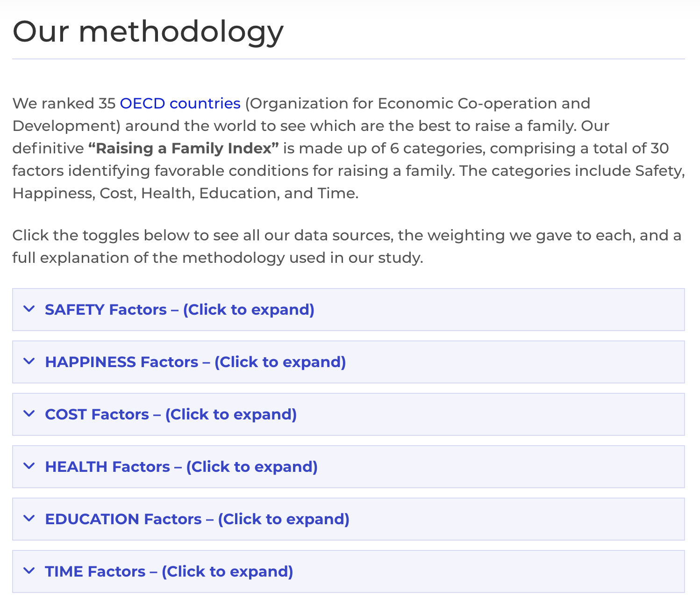Click the chevron icon on TIME Factors

[x=29, y=571]
